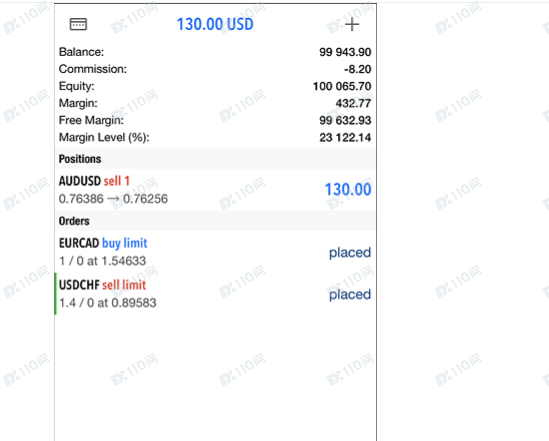Select the Balance row

215,52
